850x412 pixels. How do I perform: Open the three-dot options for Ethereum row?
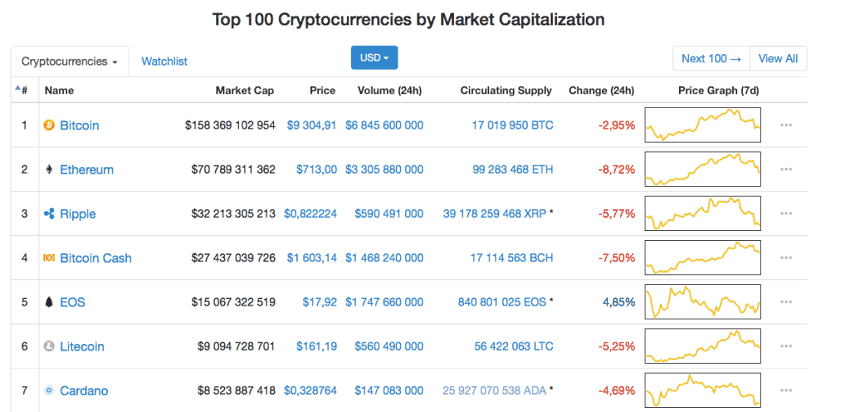786,170
